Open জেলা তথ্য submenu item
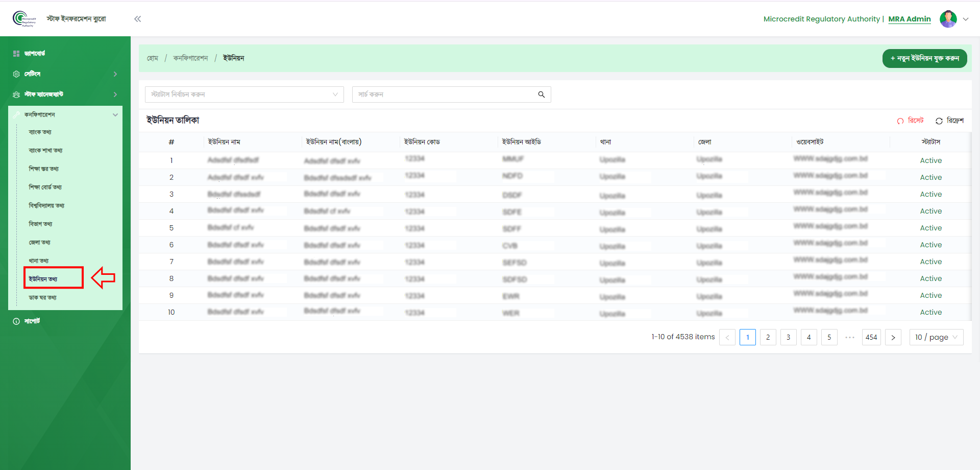 [x=40, y=242]
